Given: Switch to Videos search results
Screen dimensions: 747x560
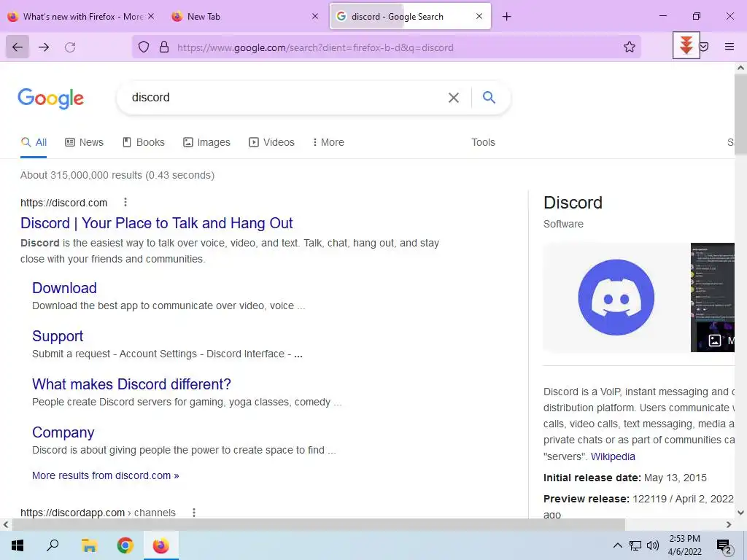Looking at the screenshot, I should click(271, 142).
